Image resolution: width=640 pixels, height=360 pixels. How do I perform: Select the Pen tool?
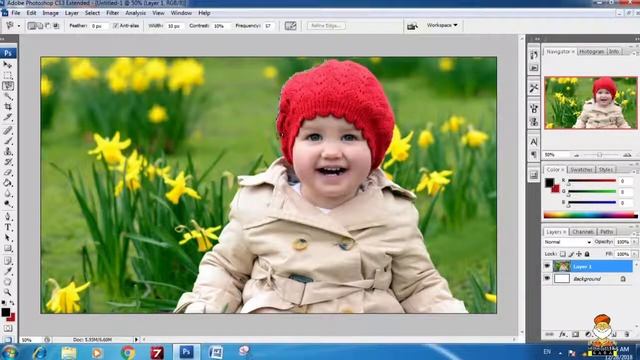(x=8, y=217)
